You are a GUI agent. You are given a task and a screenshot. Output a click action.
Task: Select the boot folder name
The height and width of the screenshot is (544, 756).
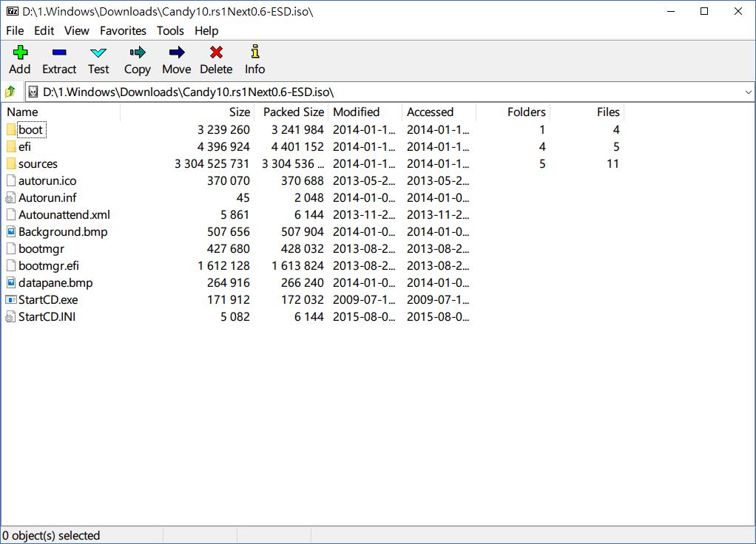click(x=31, y=129)
